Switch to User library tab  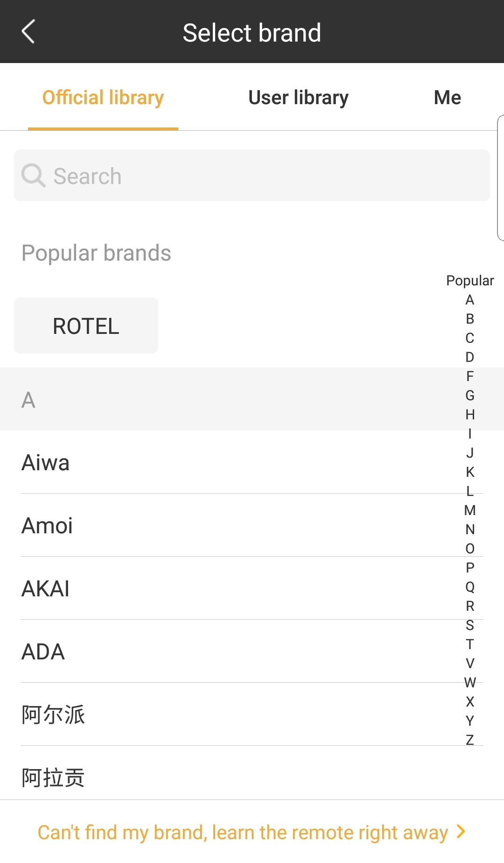click(298, 98)
